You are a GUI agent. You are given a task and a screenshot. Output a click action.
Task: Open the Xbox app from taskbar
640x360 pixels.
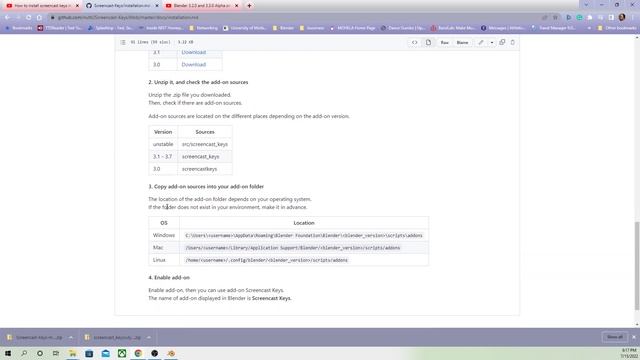coord(122,353)
